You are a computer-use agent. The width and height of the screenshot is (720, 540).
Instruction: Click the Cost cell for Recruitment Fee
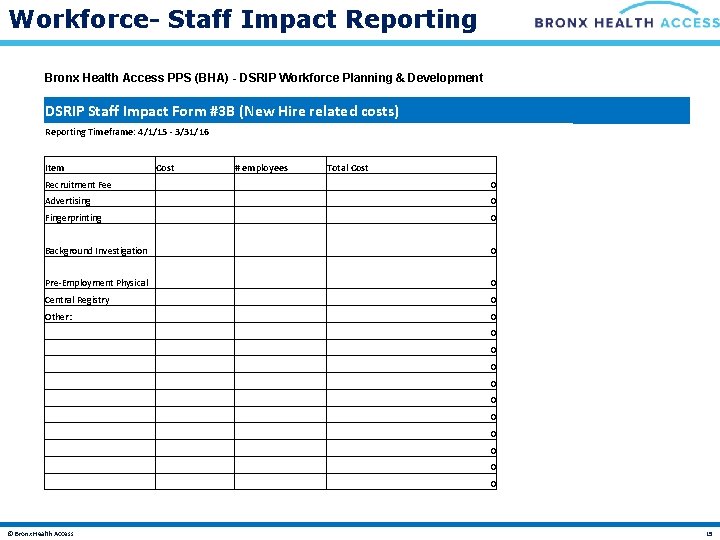pyautogui.click(x=195, y=182)
